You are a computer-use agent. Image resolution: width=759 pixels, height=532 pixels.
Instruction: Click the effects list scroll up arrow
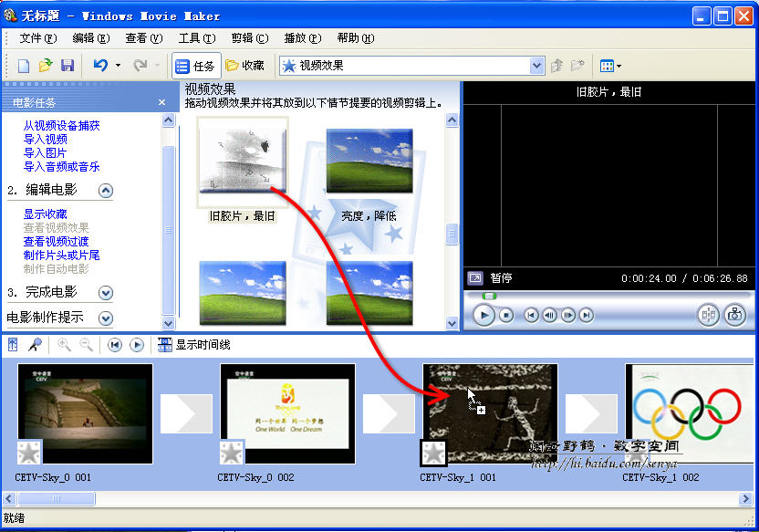click(452, 120)
